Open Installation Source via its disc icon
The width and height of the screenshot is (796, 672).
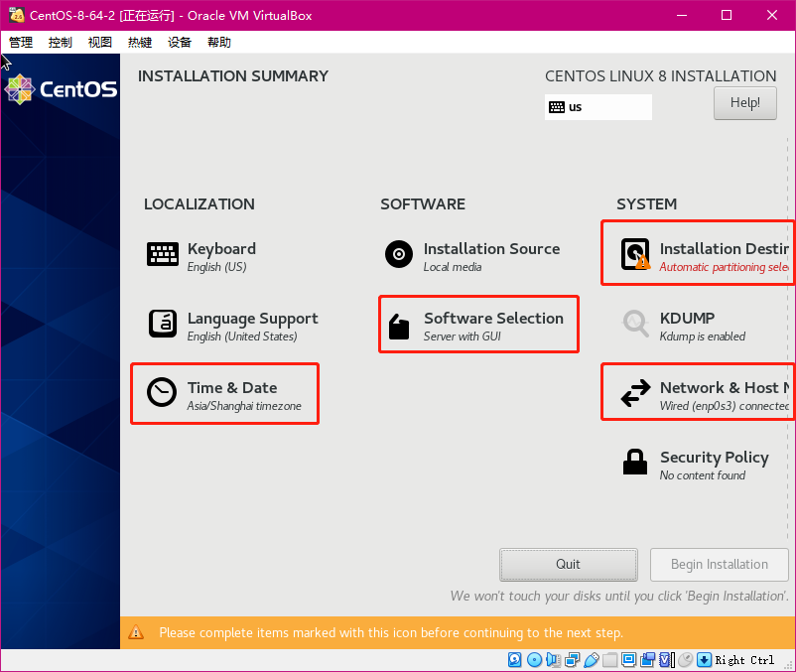pyautogui.click(x=399, y=254)
